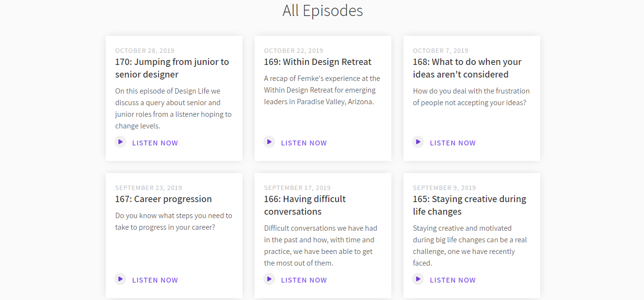Viewport: 644px width, 300px height.
Task: Click the date 'October 28, 2019'
Action: [145, 50]
